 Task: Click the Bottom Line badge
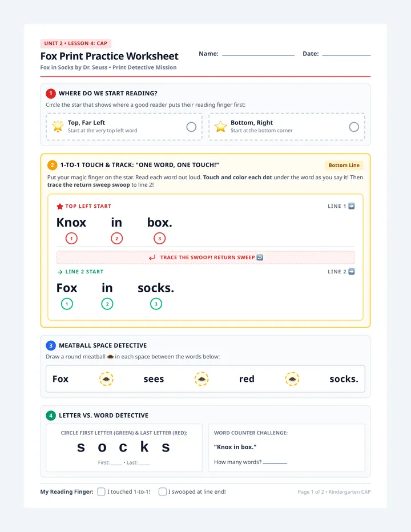tap(344, 165)
